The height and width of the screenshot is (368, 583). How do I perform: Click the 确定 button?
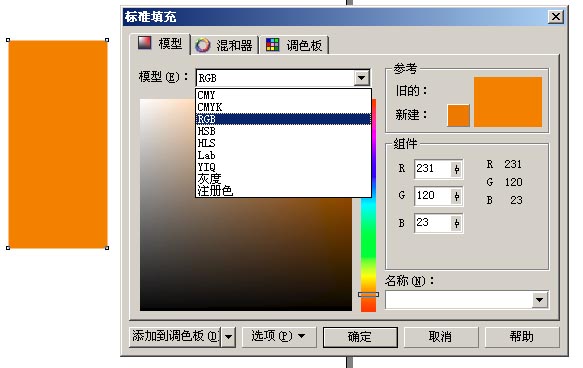[x=360, y=337]
